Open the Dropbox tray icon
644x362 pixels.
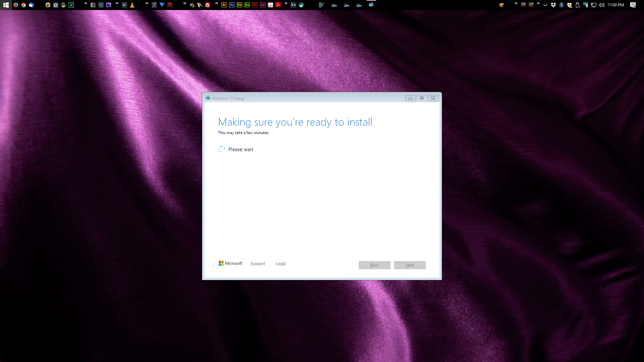553,5
